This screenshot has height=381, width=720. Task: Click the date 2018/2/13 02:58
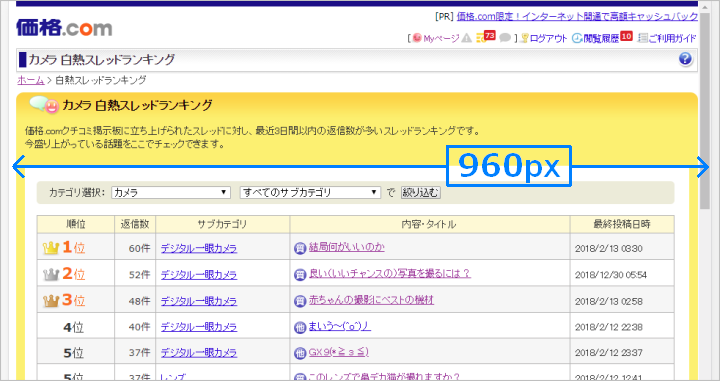pyautogui.click(x=608, y=302)
